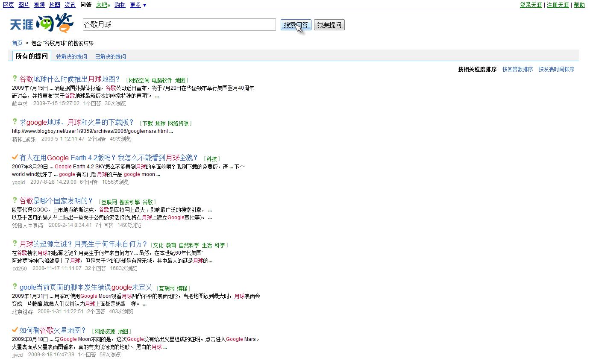
Task: Open the 图片 top navigation link
Action: pos(24,5)
